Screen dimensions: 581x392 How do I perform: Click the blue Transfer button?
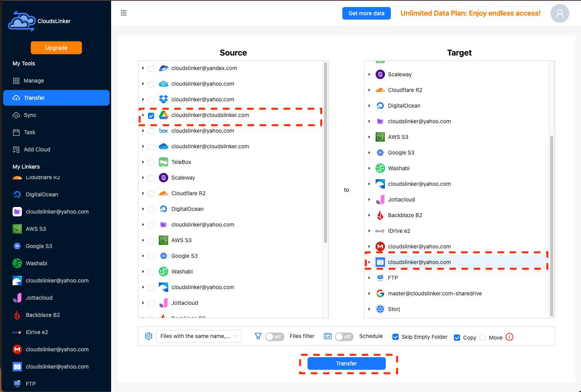(347, 363)
